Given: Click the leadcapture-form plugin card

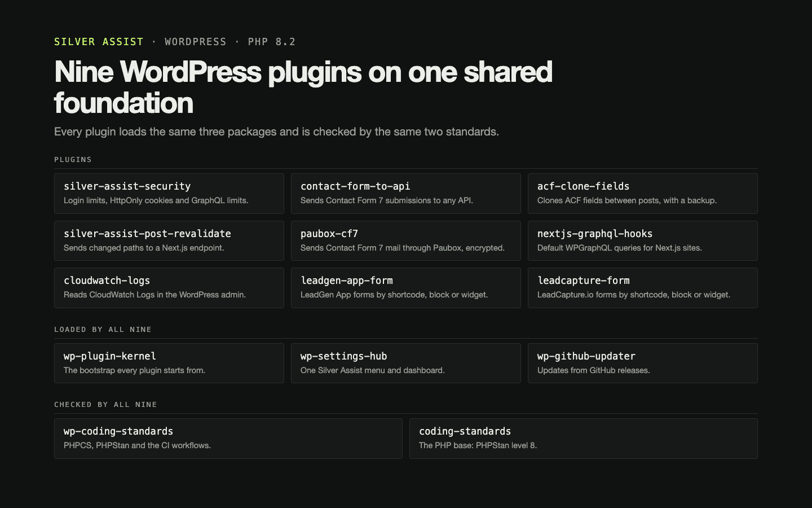Looking at the screenshot, I should (x=643, y=288).
